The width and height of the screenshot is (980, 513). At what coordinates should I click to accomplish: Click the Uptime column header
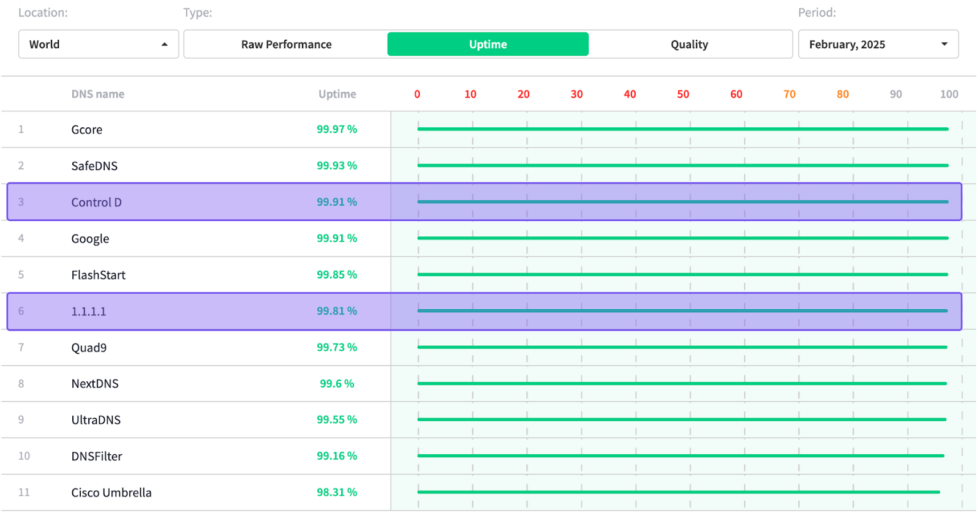click(337, 94)
